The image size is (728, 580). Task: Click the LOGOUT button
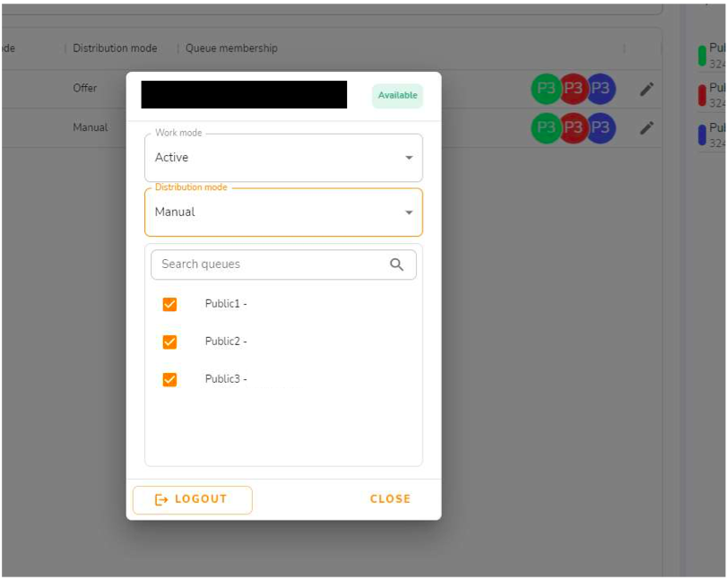[193, 499]
